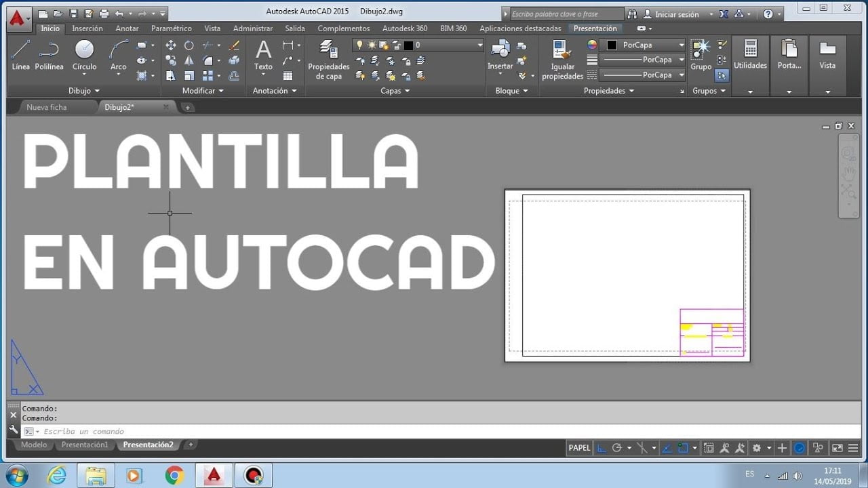Insert a table from Anotación
Screen dimensions: 868x488
pos(288,75)
